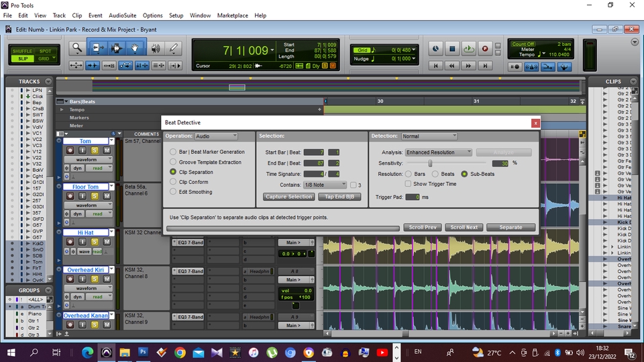The image size is (644, 362).
Task: Select the Zoomer tool
Action: 76,48
